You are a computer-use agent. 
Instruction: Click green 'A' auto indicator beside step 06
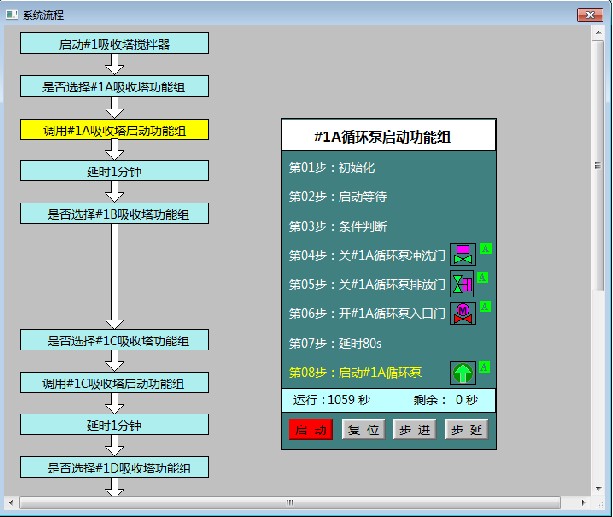(x=484, y=307)
